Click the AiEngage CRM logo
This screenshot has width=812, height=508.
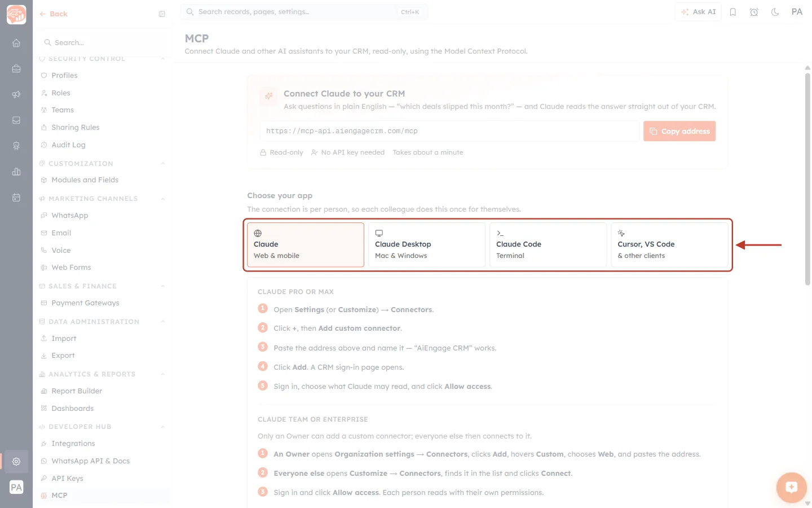[x=16, y=15]
